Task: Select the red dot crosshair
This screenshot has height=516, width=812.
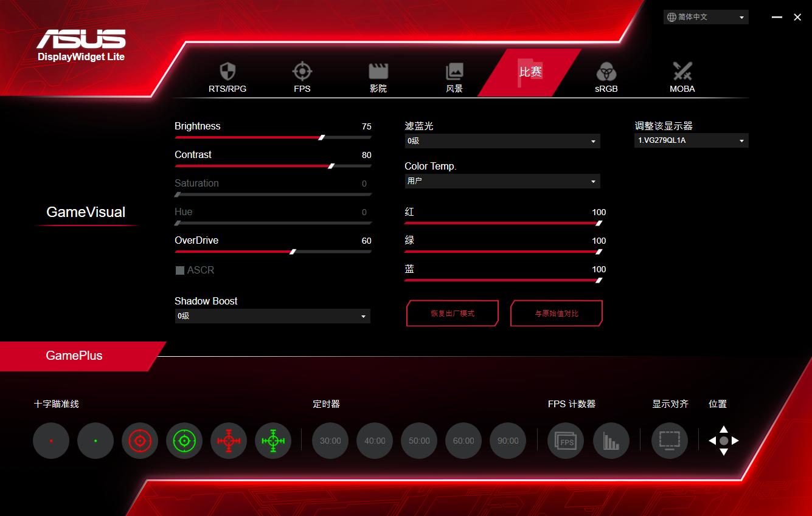Action: point(51,441)
